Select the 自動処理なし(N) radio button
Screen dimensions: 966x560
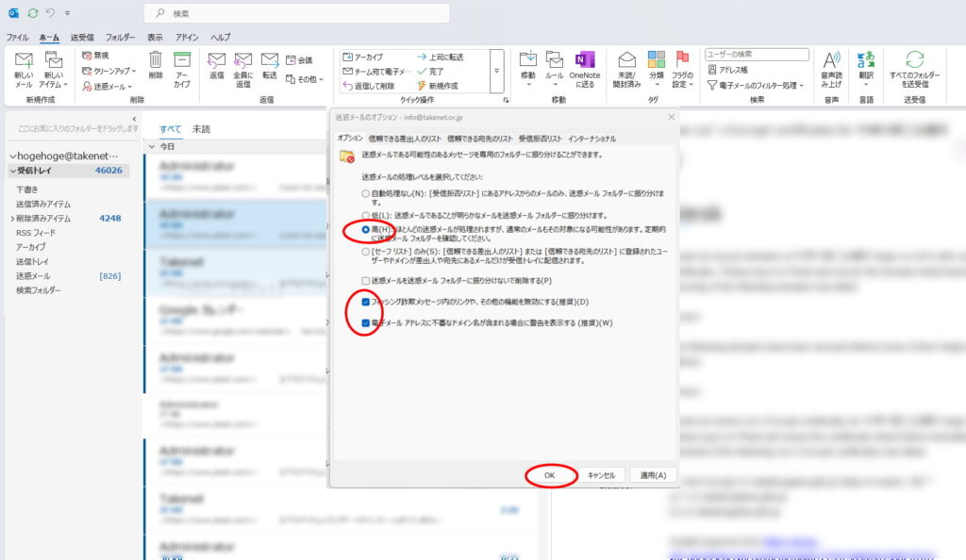(366, 192)
